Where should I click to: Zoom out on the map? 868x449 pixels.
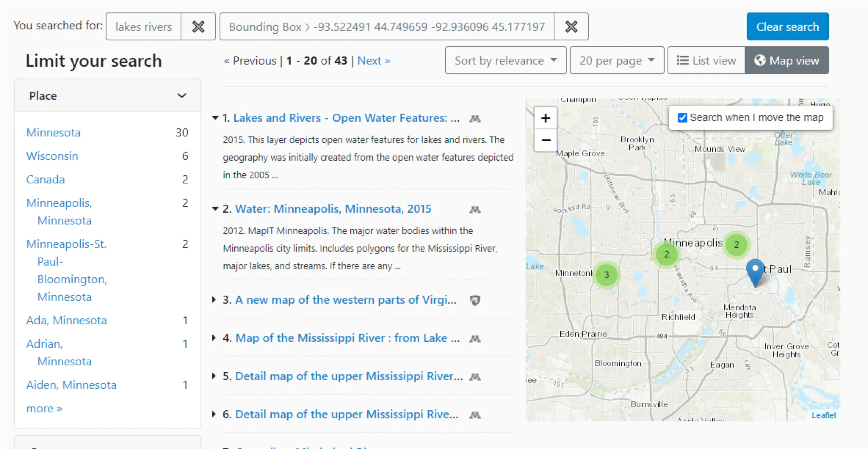(545, 140)
